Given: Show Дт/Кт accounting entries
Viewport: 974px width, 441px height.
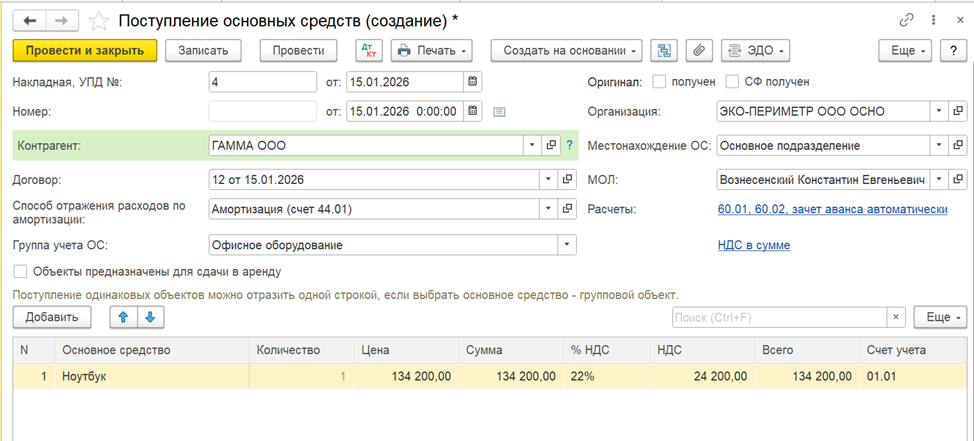Looking at the screenshot, I should point(370,51).
